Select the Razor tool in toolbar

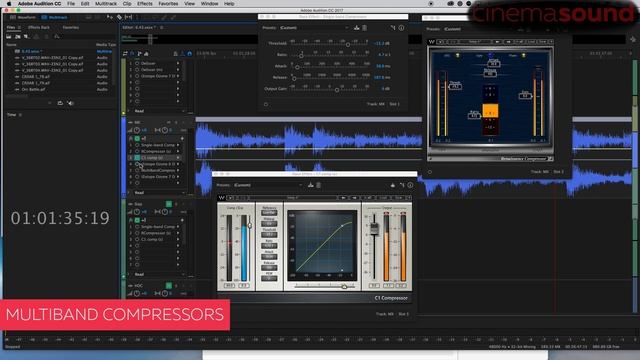[119, 17]
